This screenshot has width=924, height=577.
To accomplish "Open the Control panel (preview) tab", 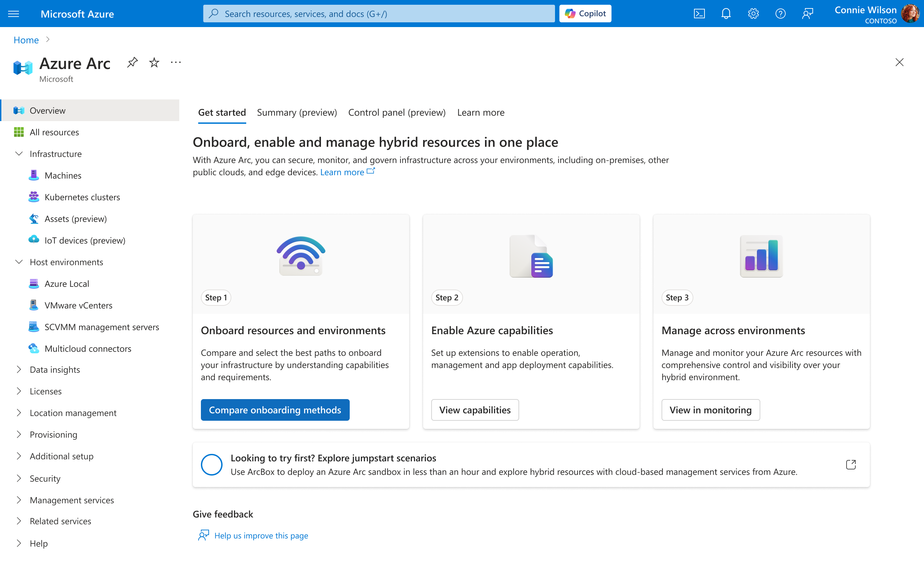I will (x=397, y=112).
